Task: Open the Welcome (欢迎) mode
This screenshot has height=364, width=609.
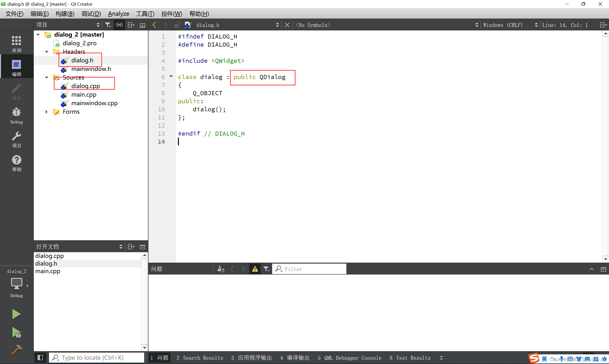Action: pos(16,44)
